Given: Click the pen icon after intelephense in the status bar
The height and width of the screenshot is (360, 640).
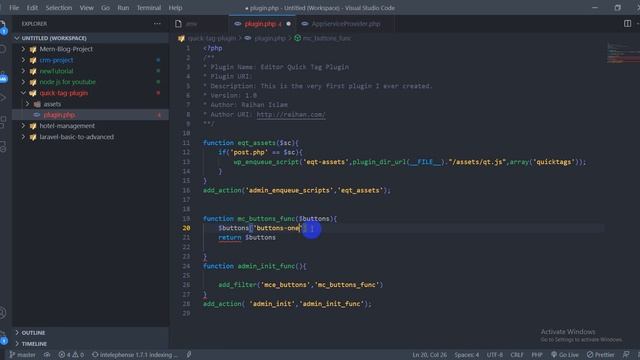Looking at the screenshot, I should 189,355.
